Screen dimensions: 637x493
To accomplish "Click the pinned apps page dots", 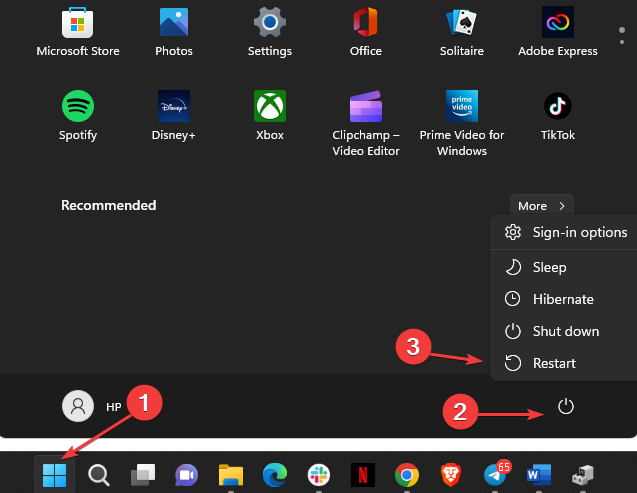I will point(622,36).
